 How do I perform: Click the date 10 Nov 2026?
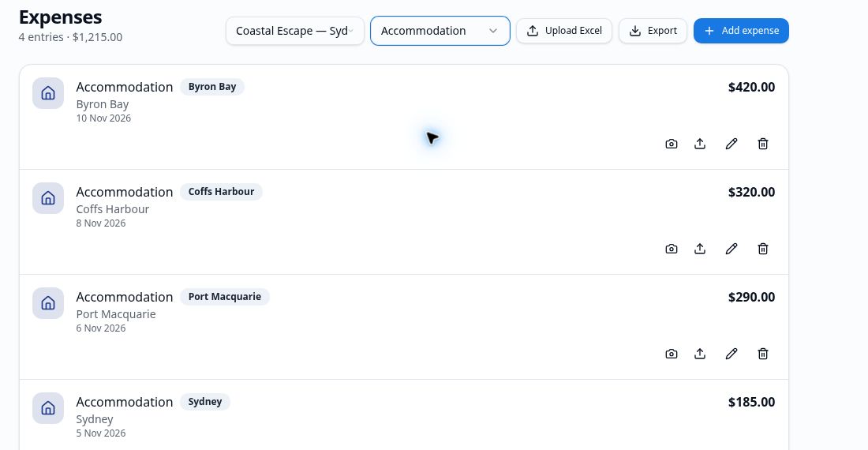[x=103, y=118]
